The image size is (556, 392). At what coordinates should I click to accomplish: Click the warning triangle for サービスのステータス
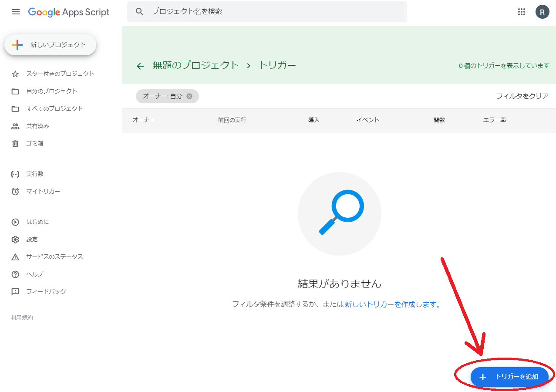(15, 257)
